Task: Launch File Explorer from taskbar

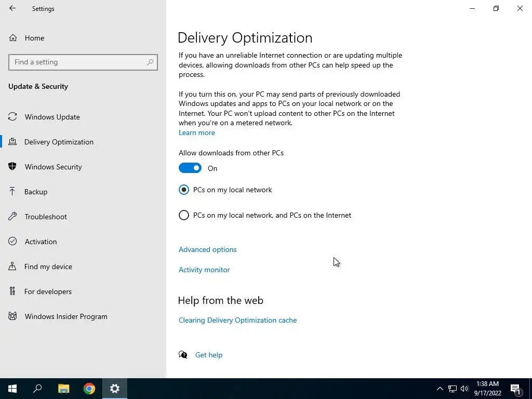Action: pos(63,389)
